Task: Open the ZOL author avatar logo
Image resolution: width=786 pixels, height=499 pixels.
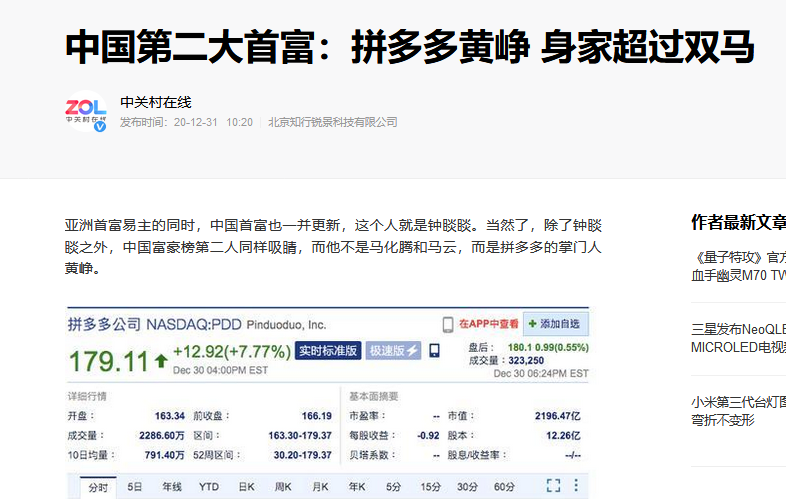Action: pyautogui.click(x=86, y=111)
